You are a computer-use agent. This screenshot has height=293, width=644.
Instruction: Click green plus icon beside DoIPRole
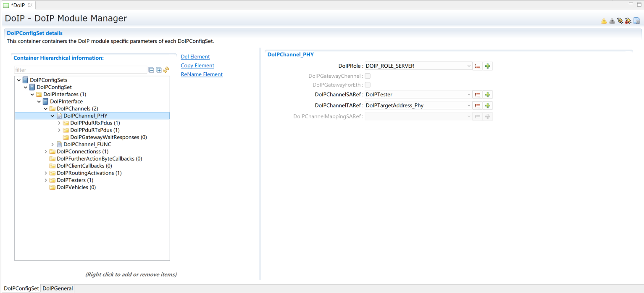pyautogui.click(x=487, y=66)
